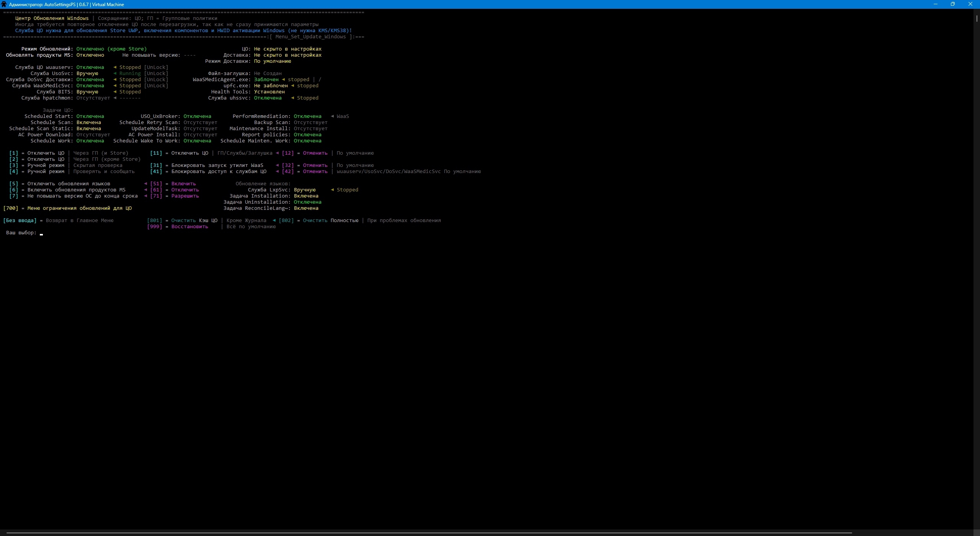Click option [51] Включить
Screen dimensions: 980x536
(173, 184)
